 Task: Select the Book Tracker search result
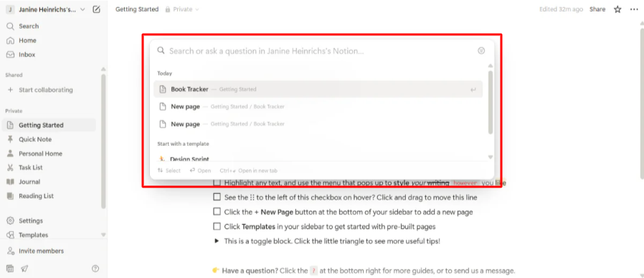tap(318, 89)
